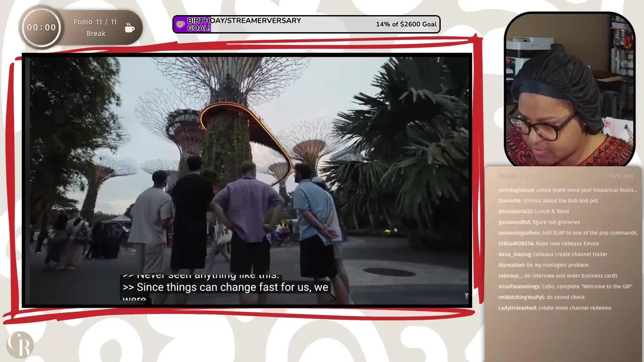Select dana_mazing's "create channel trailer" task

click(552, 254)
